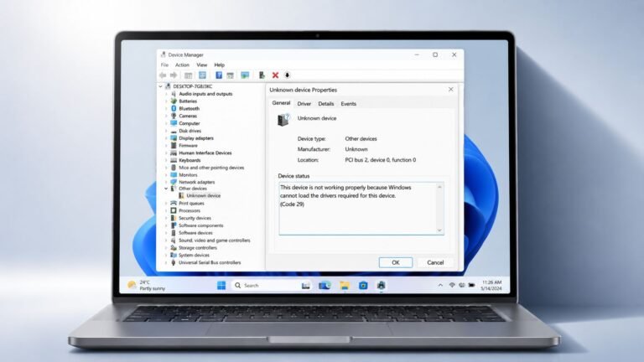644x362 pixels.
Task: Click the Properties toolbar icon
Action: [x=202, y=75]
